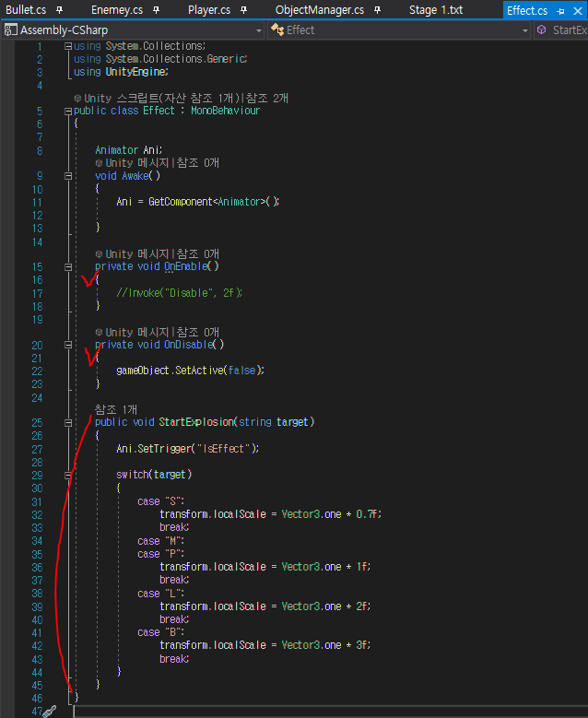Click 'using UnityEngine;' directive

tap(121, 72)
